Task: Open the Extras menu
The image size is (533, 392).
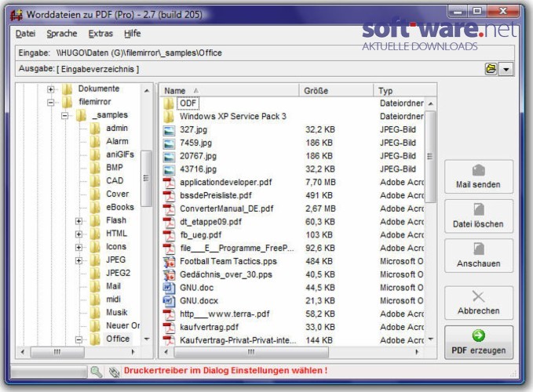Action: pos(100,34)
